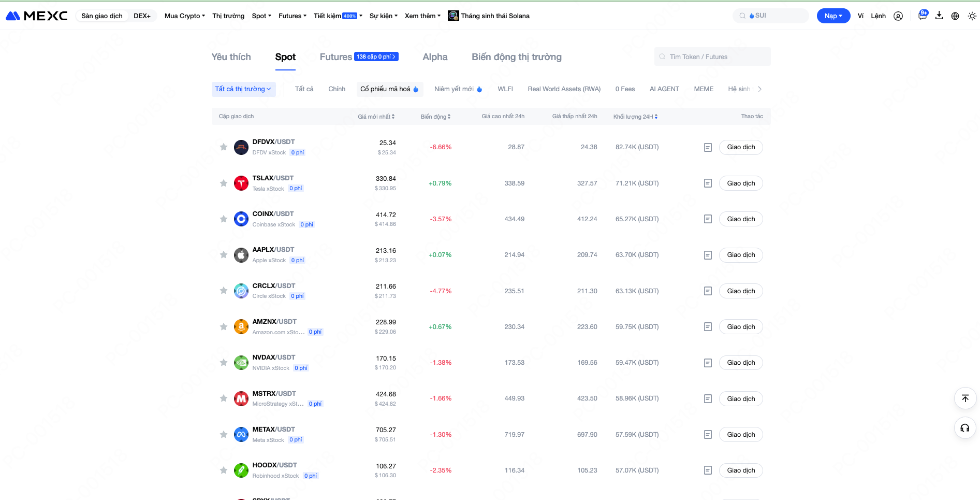Open the language globe icon
Image resolution: width=980 pixels, height=500 pixels.
[955, 16]
